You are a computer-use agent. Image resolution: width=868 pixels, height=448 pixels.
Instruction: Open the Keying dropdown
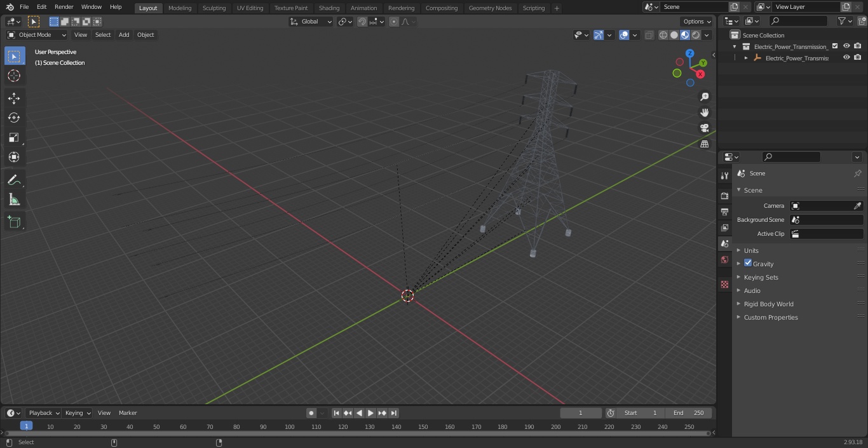click(x=78, y=413)
